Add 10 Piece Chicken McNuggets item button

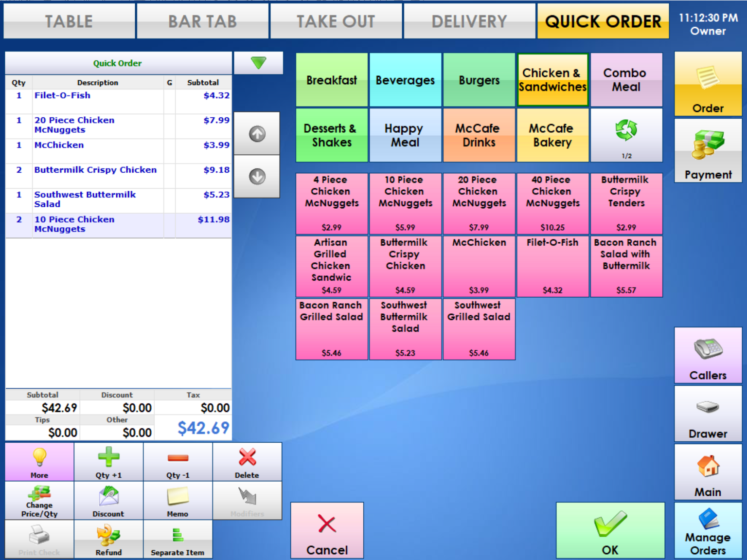pyautogui.click(x=405, y=204)
